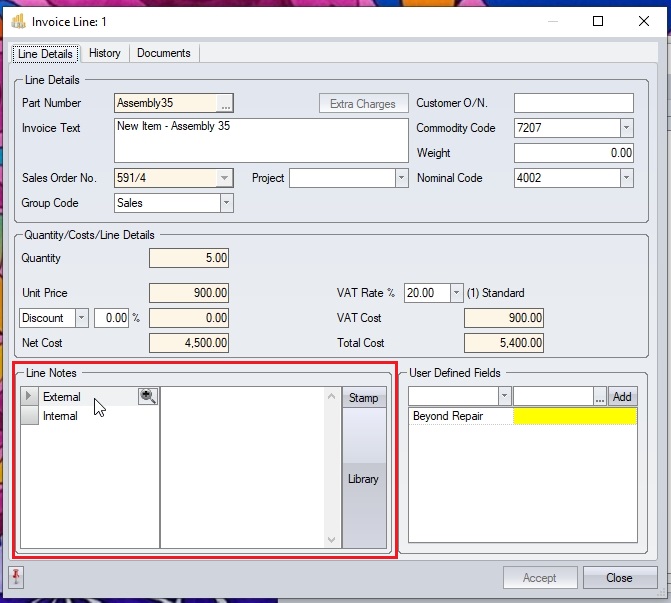This screenshot has width=671, height=603.
Task: Click the notes scrollbar up arrow
Action: tap(332, 397)
